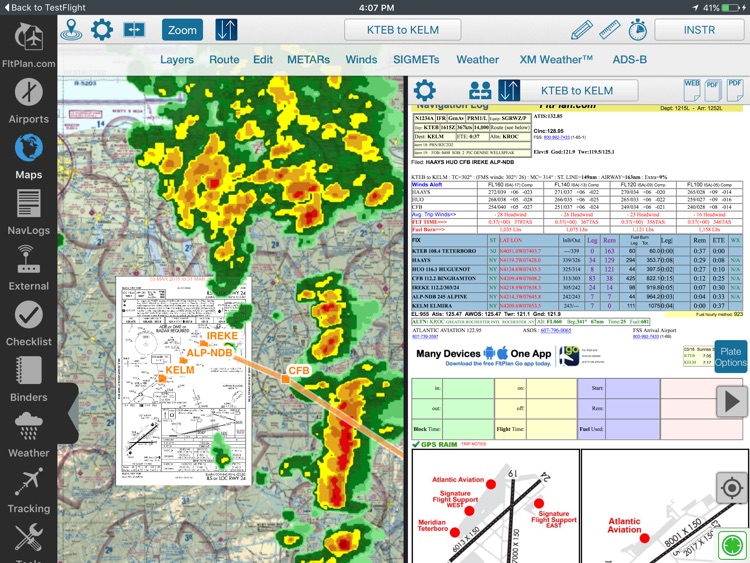
Task: Open Plate Options
Action: tap(730, 357)
